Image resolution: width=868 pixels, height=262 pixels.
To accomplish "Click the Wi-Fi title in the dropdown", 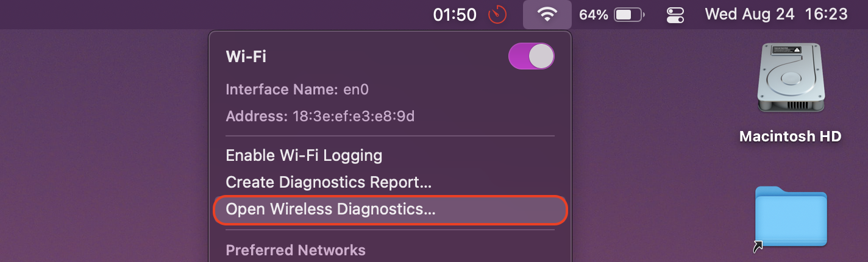I will [246, 57].
